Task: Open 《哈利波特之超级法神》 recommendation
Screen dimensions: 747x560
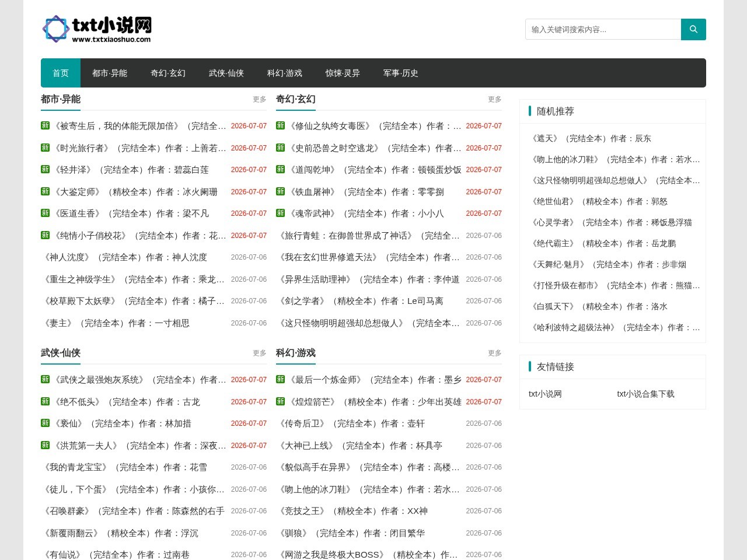Action: [x=615, y=327]
